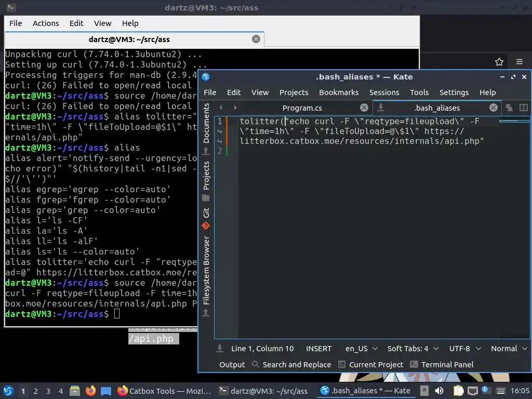Click keyboard layout tray icon

pyautogui.click(x=500, y=391)
